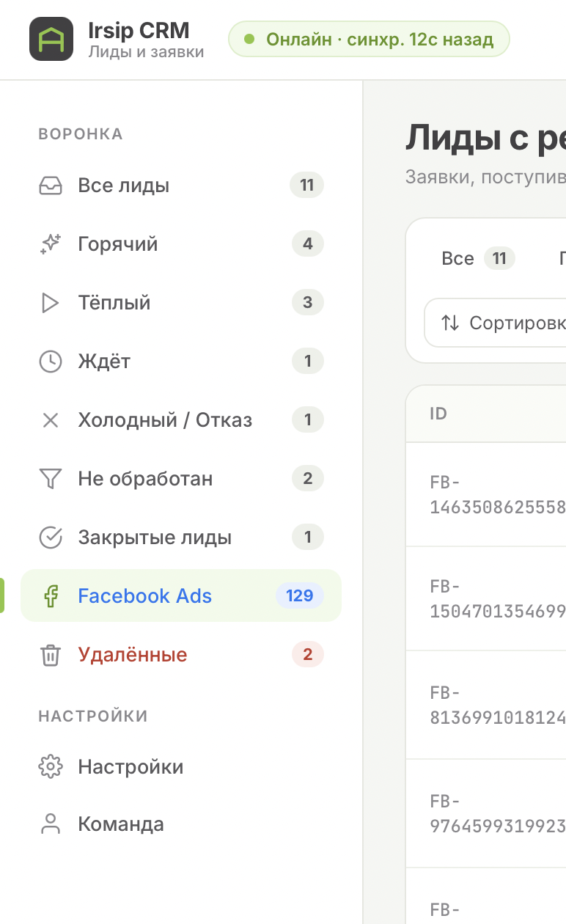Click the funnel icon for Не обработан
Image resolution: width=566 pixels, height=924 pixels.
click(x=50, y=479)
